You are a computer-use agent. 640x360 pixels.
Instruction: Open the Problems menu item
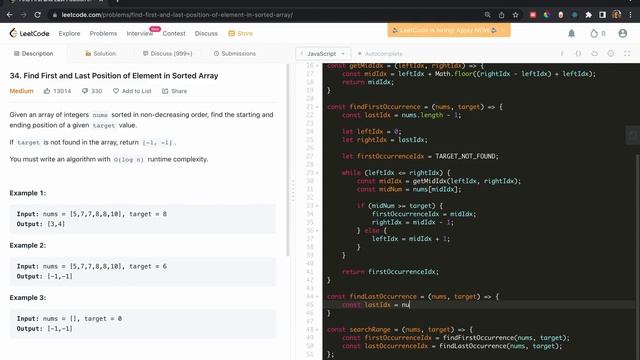coord(103,33)
